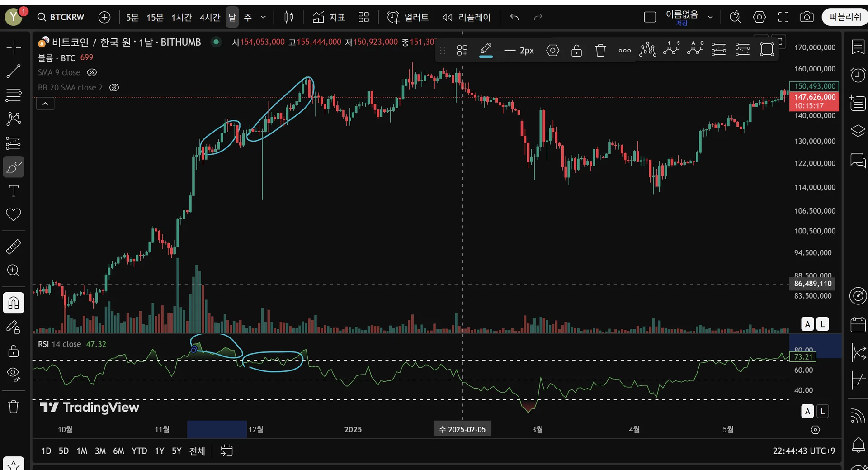Open the candlestick chart type selector
Screen dimensions: 868x470
point(288,17)
